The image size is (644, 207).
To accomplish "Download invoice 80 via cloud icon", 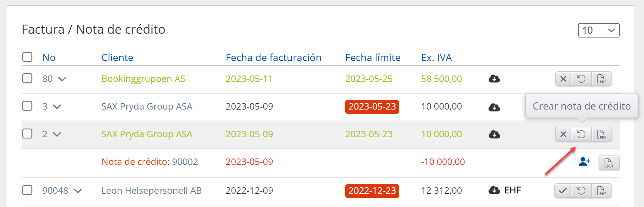I will tap(494, 79).
